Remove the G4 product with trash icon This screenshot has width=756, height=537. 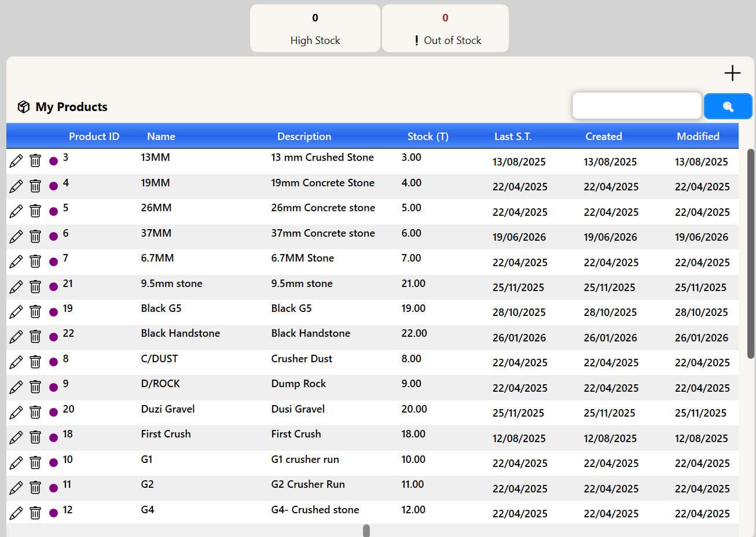pos(35,513)
